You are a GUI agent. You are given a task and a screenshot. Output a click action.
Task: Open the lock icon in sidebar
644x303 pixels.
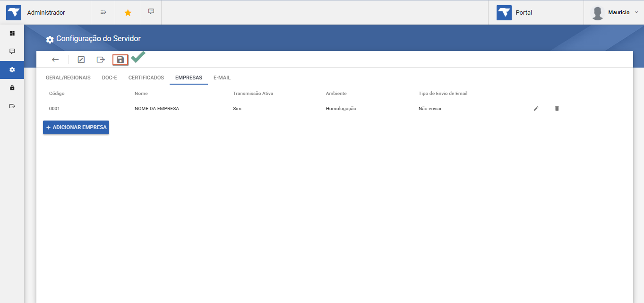pos(12,88)
